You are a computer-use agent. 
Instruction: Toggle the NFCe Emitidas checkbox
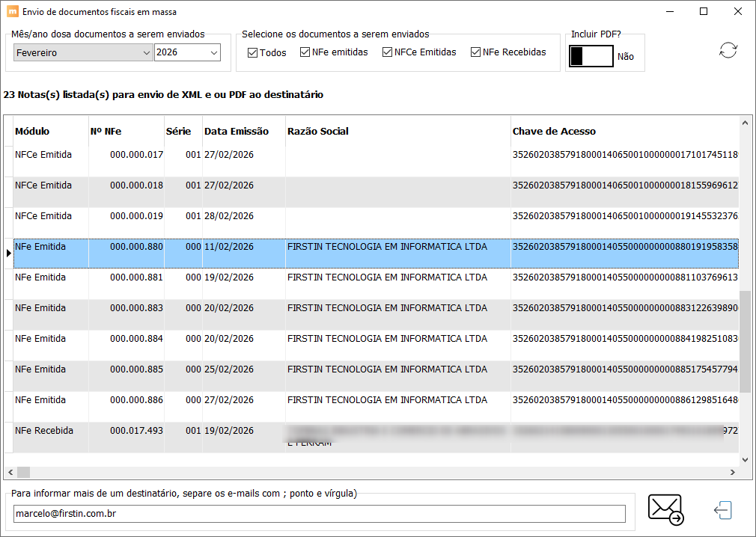tap(388, 52)
